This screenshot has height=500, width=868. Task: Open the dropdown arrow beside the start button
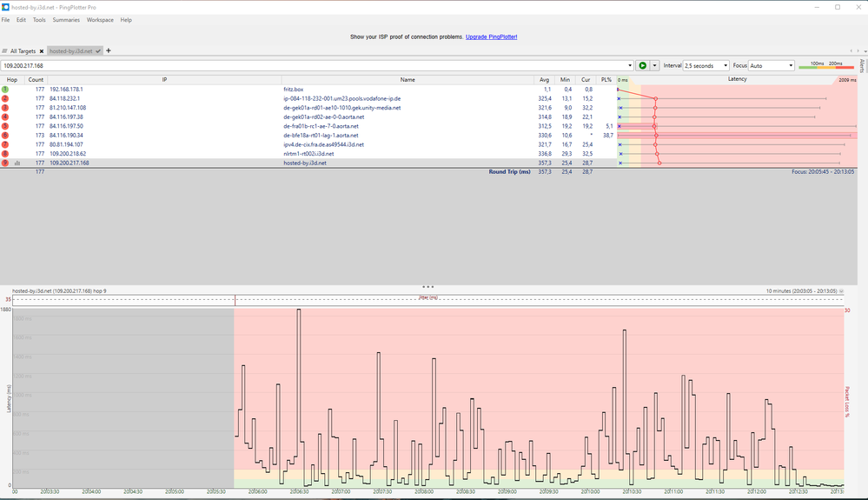[654, 65]
